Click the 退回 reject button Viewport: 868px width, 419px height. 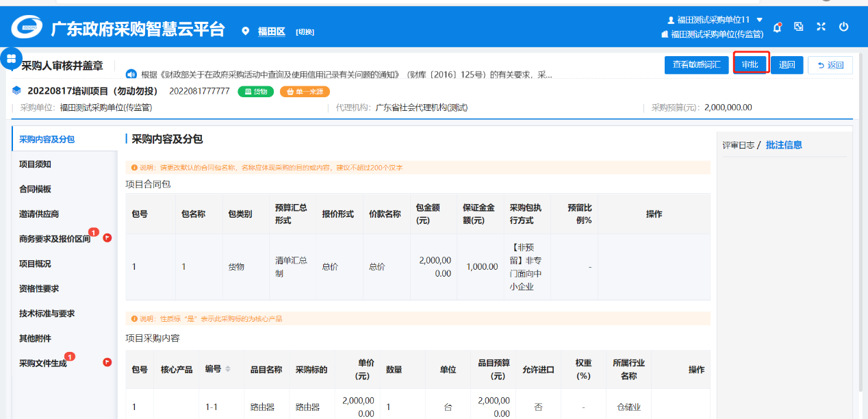tap(787, 65)
